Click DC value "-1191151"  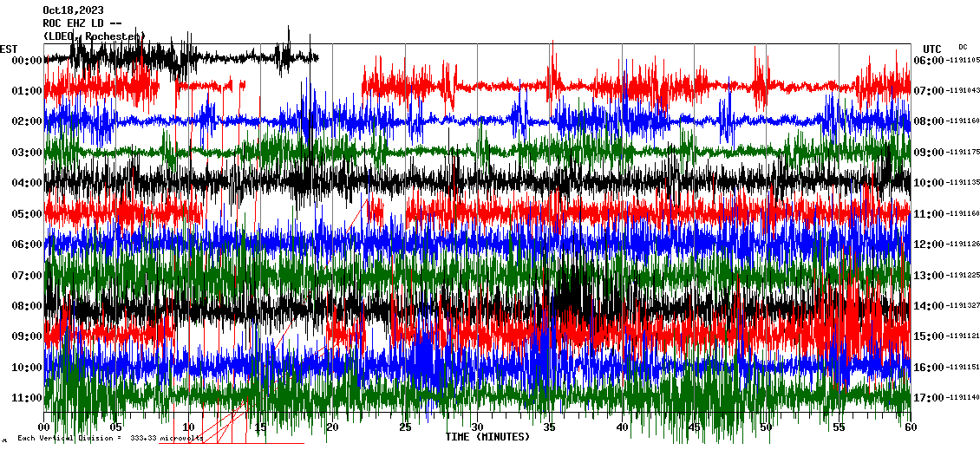(962, 366)
